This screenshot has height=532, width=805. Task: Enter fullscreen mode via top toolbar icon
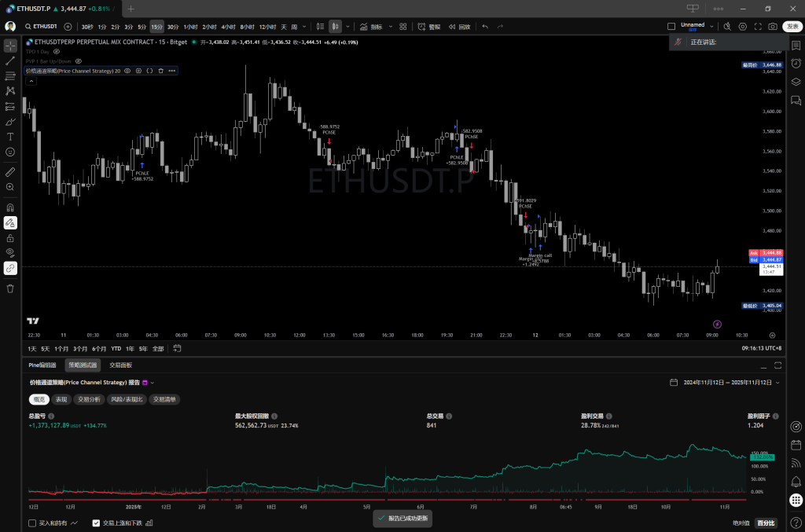[x=758, y=26]
